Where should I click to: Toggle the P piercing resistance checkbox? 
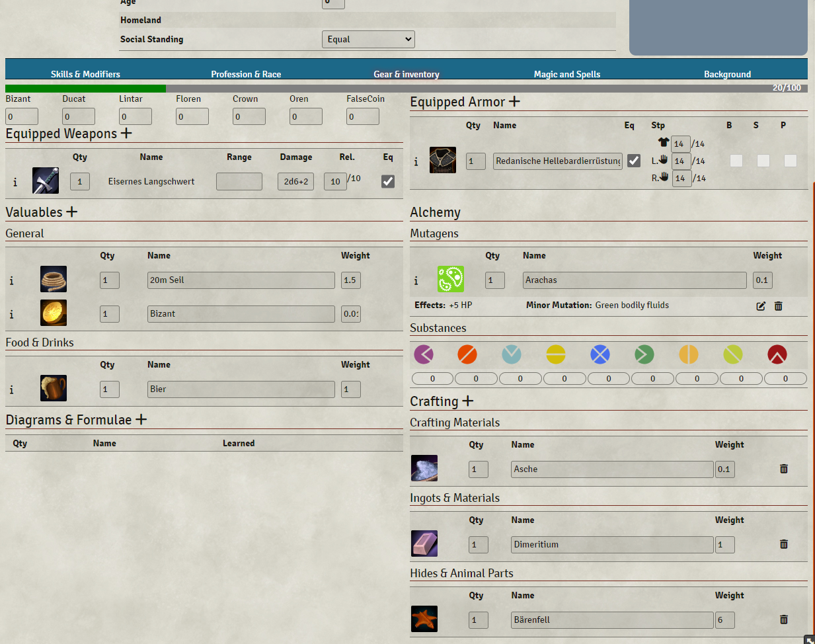point(791,161)
